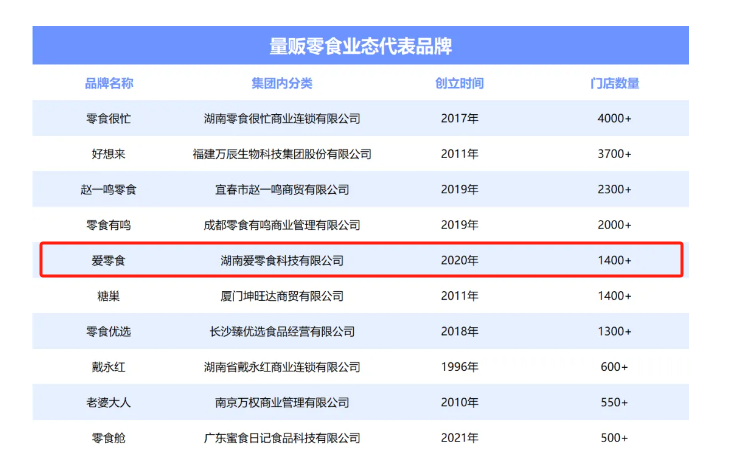The width and height of the screenshot is (736, 464).
Task: Click the 戴永红 brand name
Action: pos(109,367)
